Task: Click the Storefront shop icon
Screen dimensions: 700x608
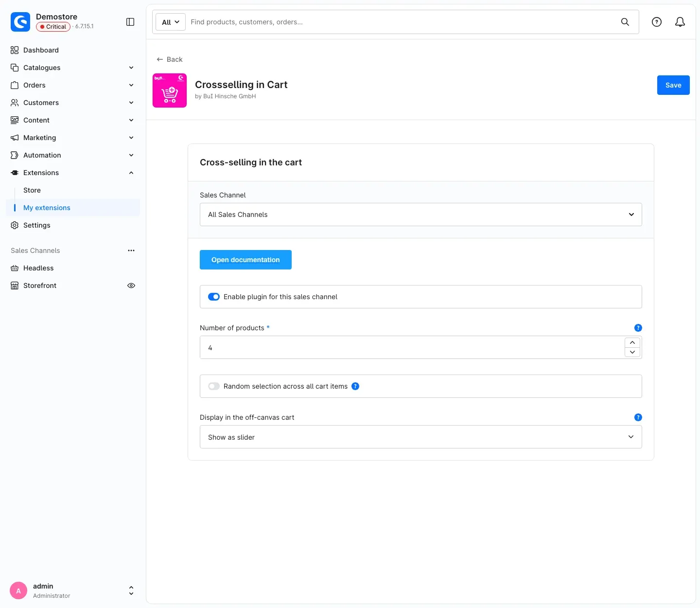Action: coord(15,286)
